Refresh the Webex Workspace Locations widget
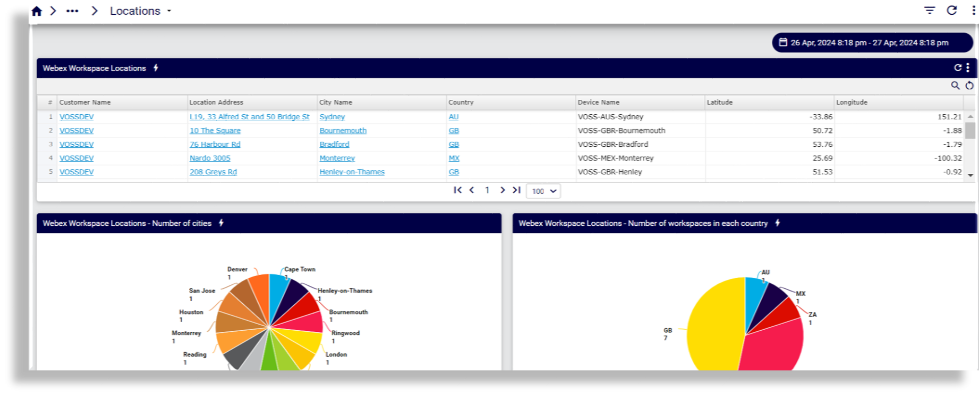 click(x=958, y=68)
